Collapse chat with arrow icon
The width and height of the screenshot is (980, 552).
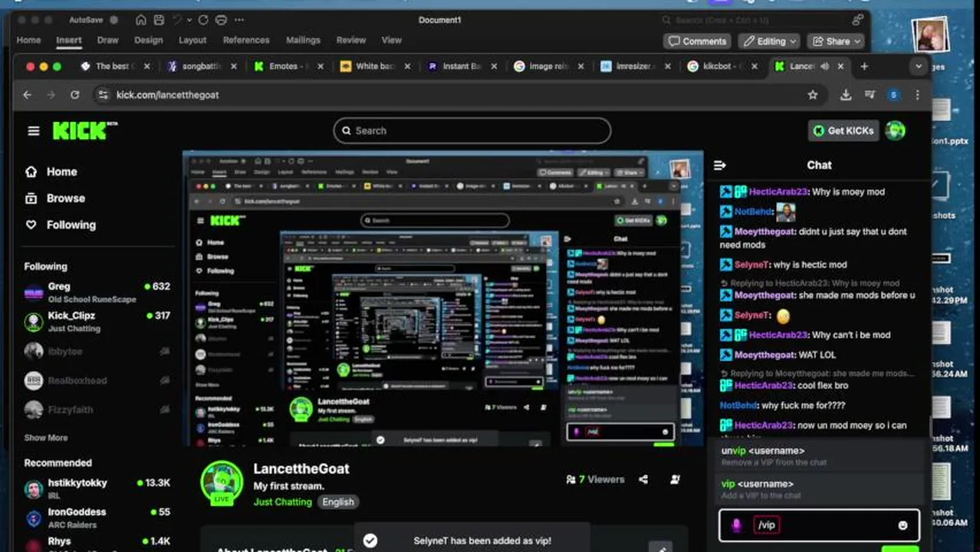tap(719, 165)
